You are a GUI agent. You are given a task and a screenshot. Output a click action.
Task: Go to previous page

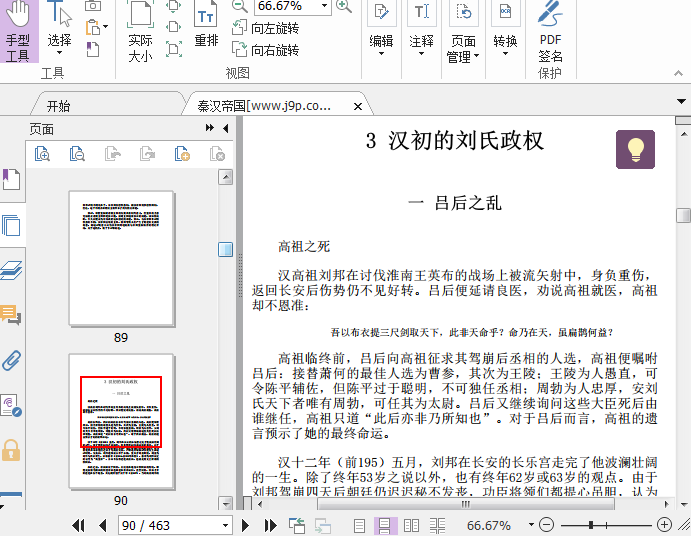tap(102, 525)
